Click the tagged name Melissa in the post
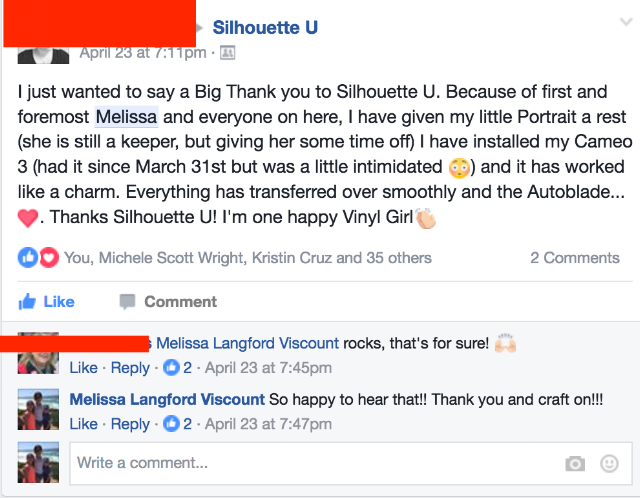The height and width of the screenshot is (498, 640). 126,118
